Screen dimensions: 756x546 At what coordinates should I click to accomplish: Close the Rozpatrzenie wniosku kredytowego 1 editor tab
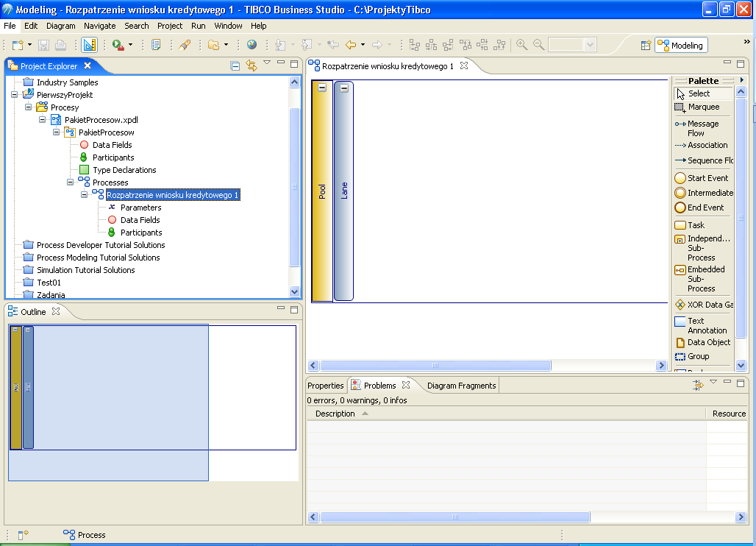click(464, 65)
